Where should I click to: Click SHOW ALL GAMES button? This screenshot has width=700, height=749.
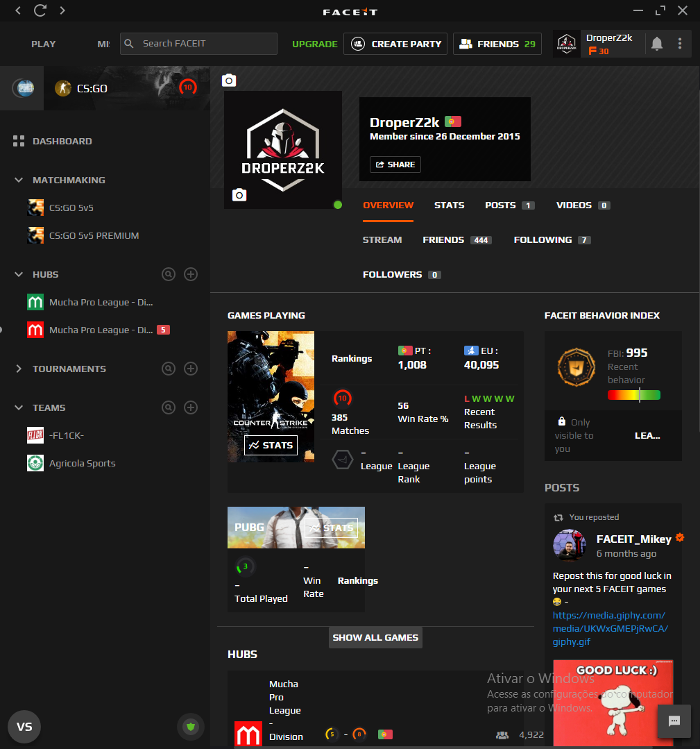point(375,637)
